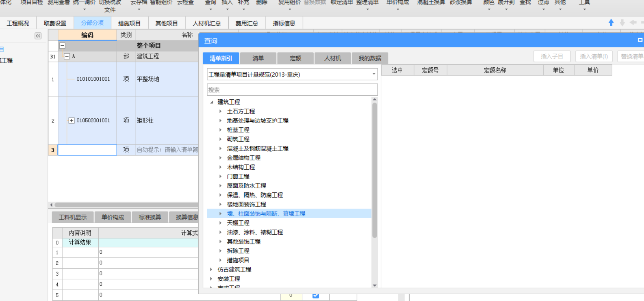The image size is (644, 301).
Task: Tick the blue checkbox below the query dialog
Action: click(x=315, y=295)
